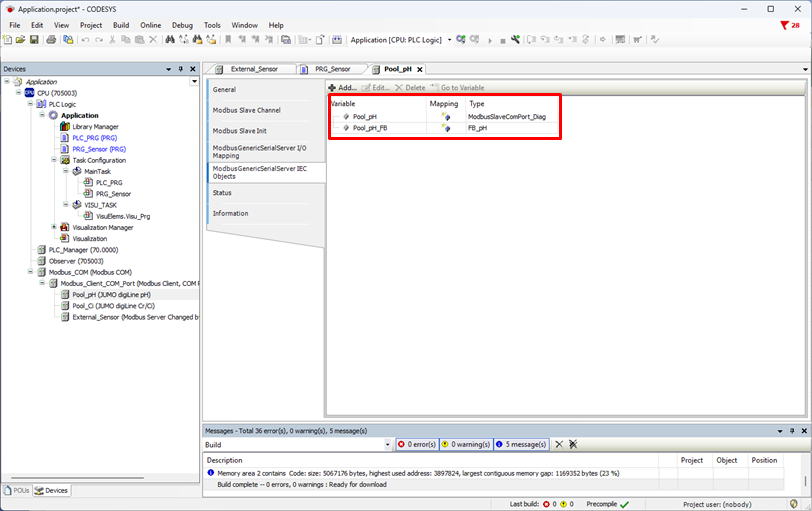Viewport: 812px width, 511px height.
Task: Click the Logout icon in toolbar
Action: (x=474, y=39)
